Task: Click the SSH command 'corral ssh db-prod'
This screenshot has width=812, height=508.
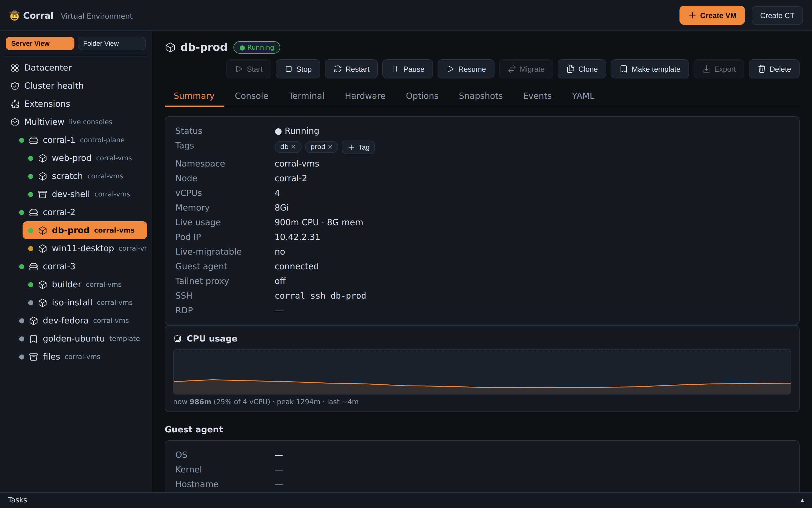Action: coord(320,296)
